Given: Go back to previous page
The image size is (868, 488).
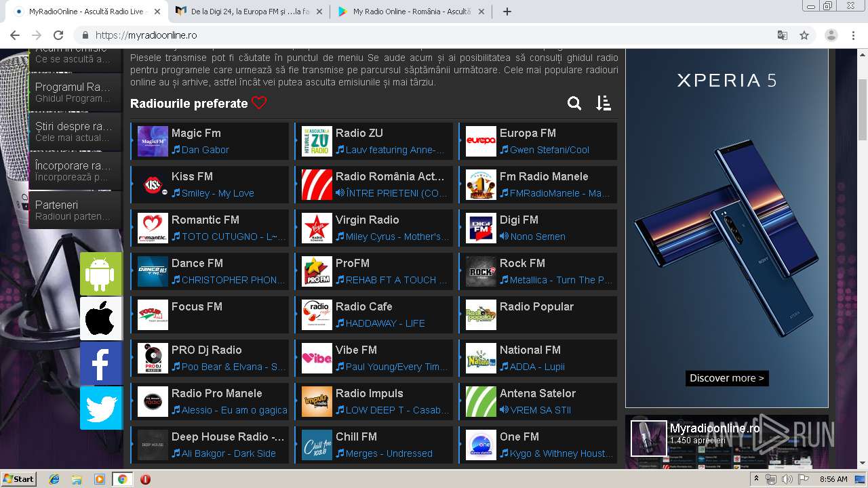Looking at the screenshot, I should point(15,35).
